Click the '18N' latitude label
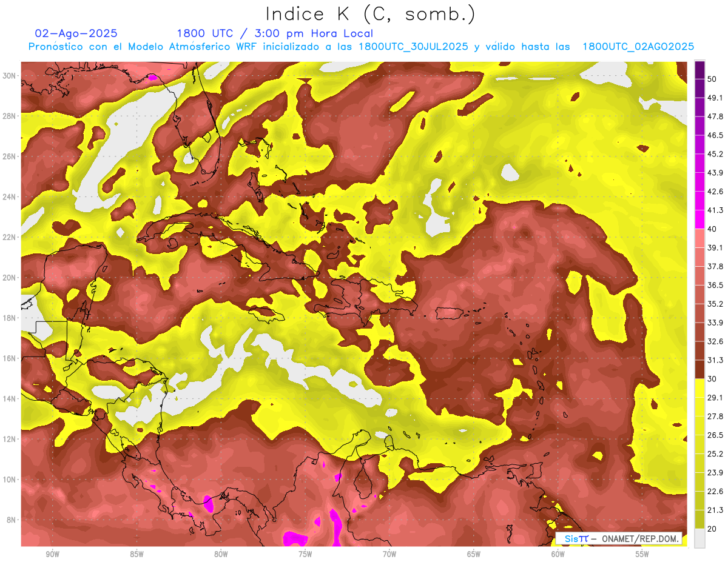The height and width of the screenshot is (562, 728). [x=10, y=318]
